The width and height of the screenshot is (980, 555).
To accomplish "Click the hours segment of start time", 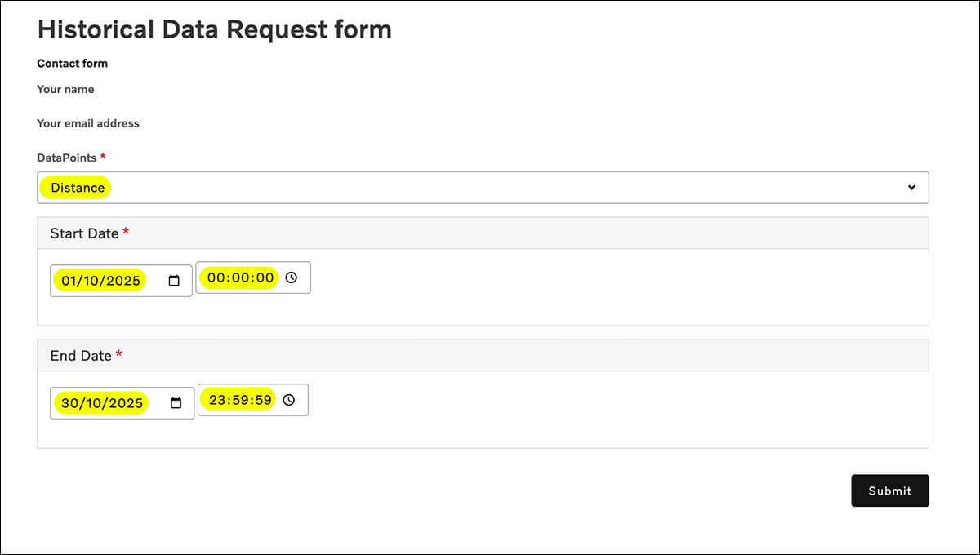I will click(x=216, y=277).
